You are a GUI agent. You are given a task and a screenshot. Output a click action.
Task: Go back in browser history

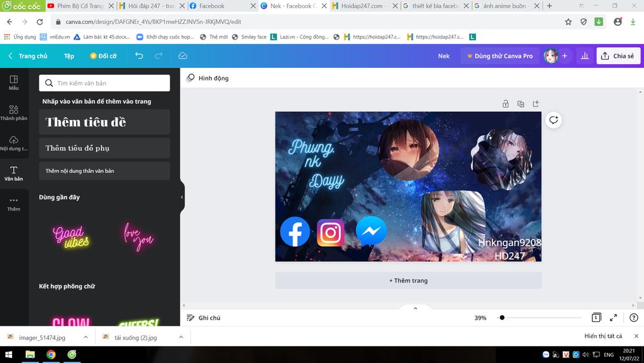coord(9,22)
